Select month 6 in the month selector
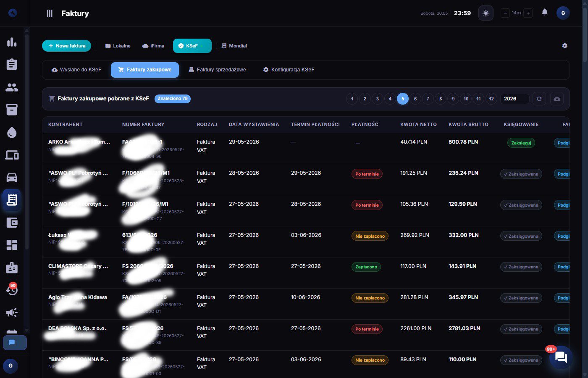 pyautogui.click(x=415, y=99)
